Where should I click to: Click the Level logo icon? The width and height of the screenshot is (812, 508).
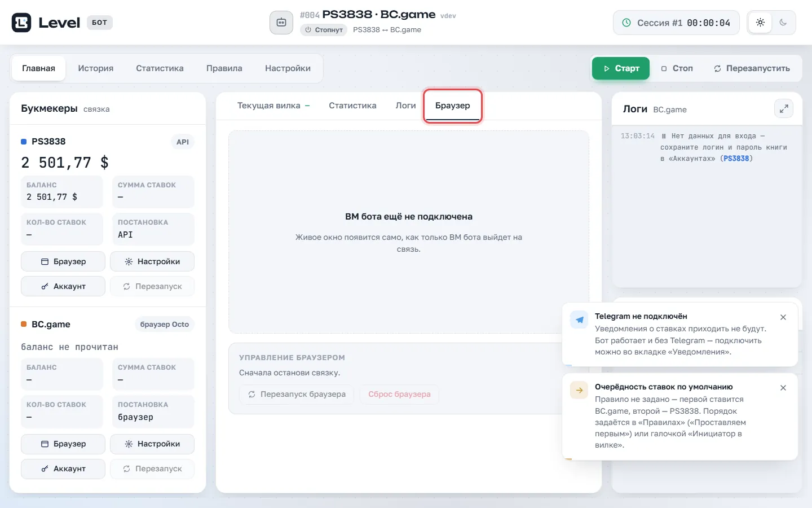click(21, 23)
